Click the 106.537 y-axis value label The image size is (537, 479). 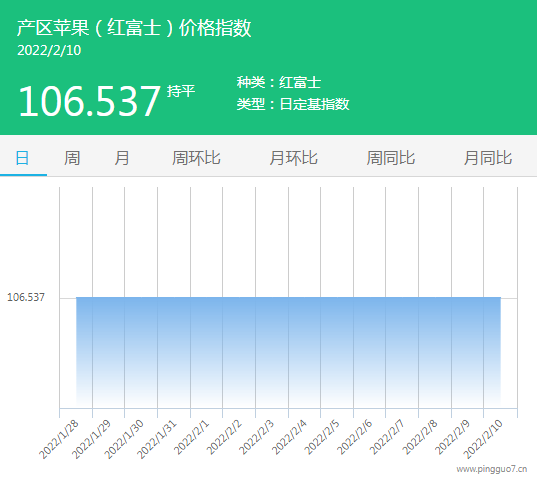26,297
